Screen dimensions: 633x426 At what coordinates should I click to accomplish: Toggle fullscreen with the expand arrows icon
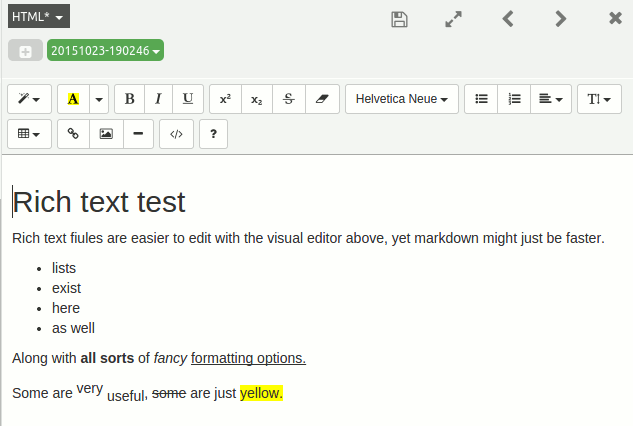tap(453, 19)
